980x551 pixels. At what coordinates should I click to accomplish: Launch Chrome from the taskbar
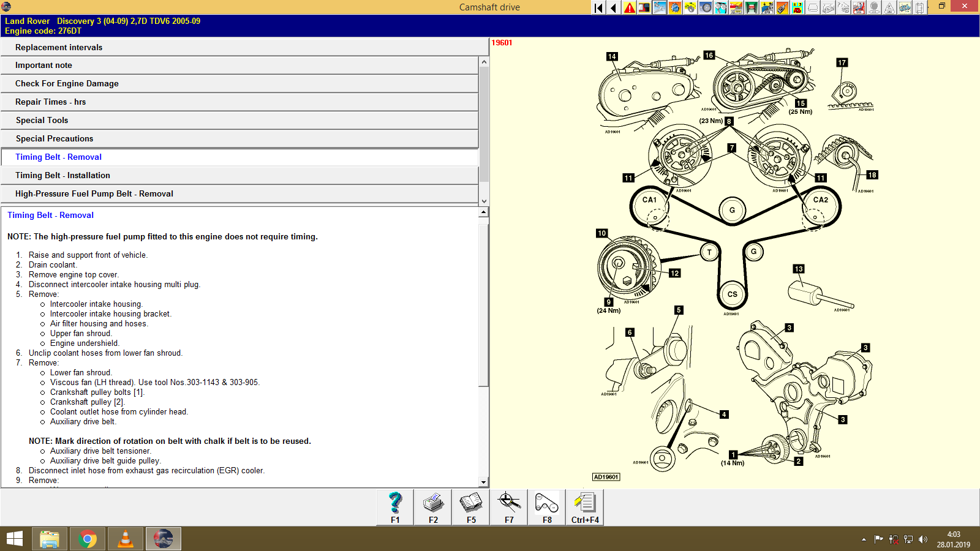click(x=87, y=539)
